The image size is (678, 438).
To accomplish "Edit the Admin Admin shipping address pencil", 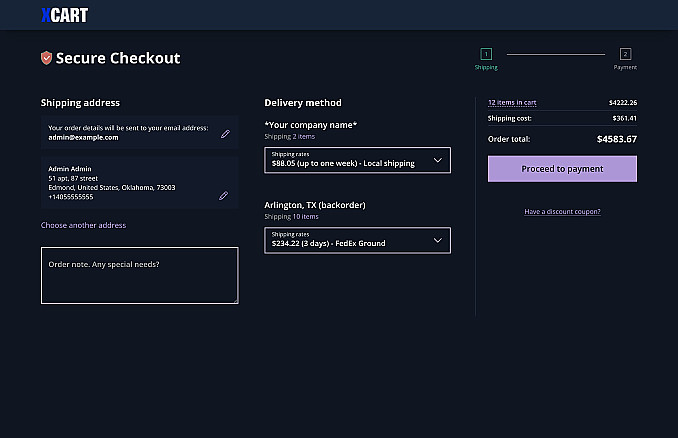I will coord(223,195).
